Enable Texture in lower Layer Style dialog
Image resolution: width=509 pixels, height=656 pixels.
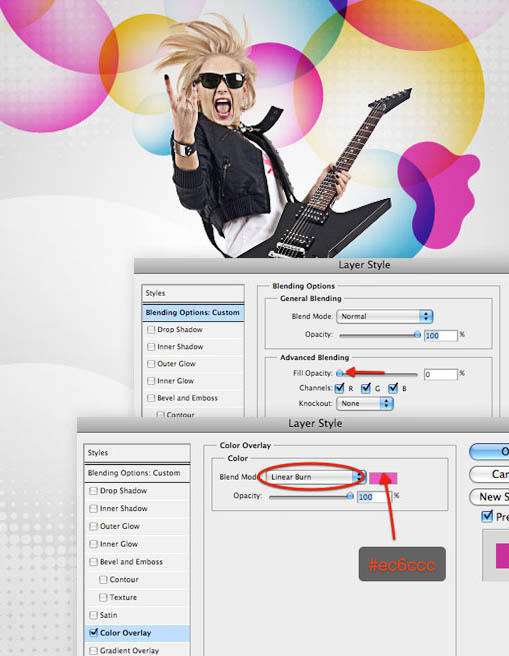pos(103,597)
